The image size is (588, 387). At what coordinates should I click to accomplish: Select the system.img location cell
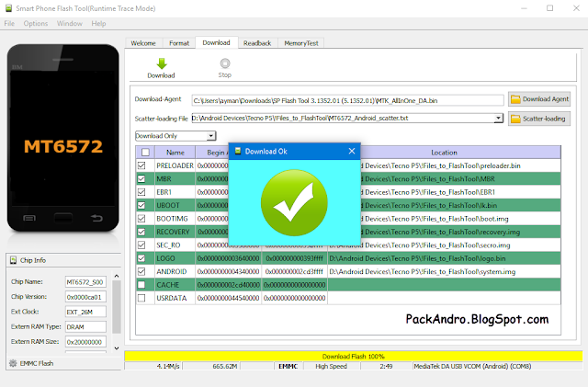pos(445,271)
